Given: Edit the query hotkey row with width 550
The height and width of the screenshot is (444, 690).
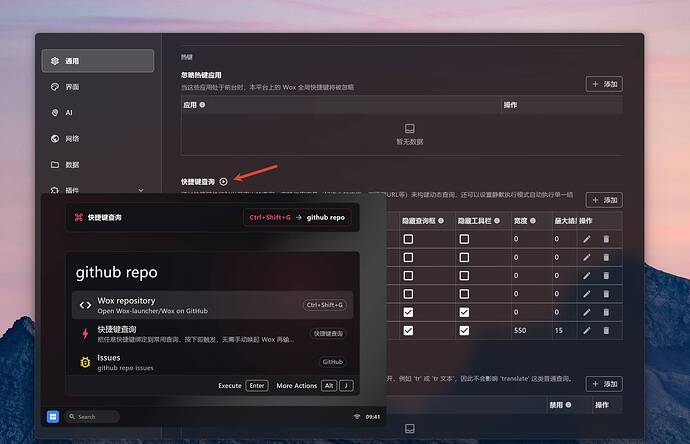Looking at the screenshot, I should click(587, 330).
